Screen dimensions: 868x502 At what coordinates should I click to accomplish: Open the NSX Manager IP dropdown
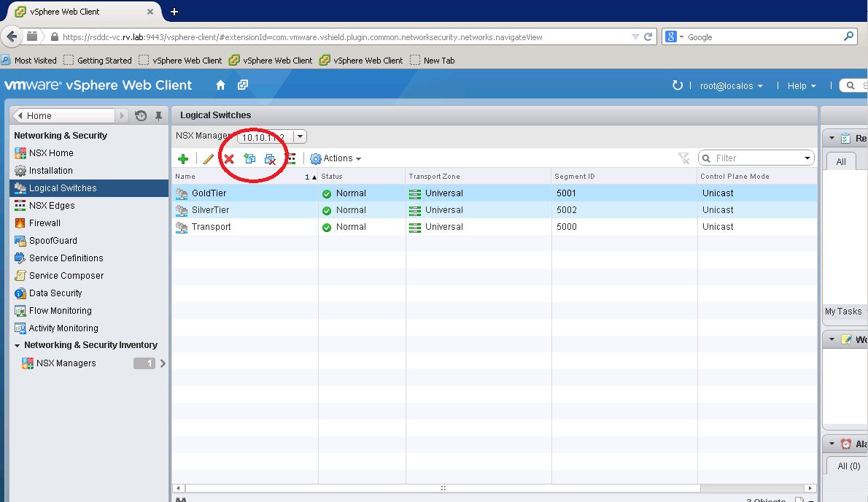(300, 136)
